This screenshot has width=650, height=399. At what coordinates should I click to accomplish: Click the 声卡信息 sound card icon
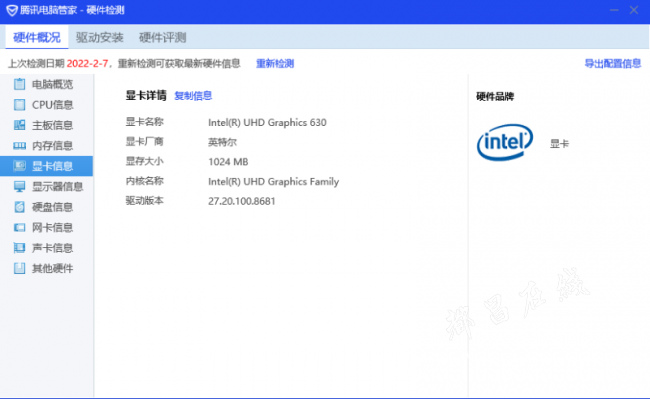(19, 248)
